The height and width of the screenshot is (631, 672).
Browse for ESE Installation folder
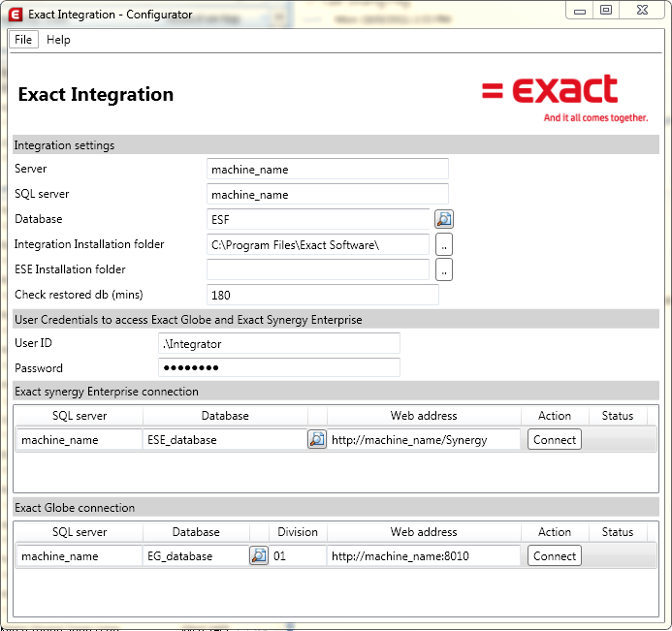click(444, 269)
